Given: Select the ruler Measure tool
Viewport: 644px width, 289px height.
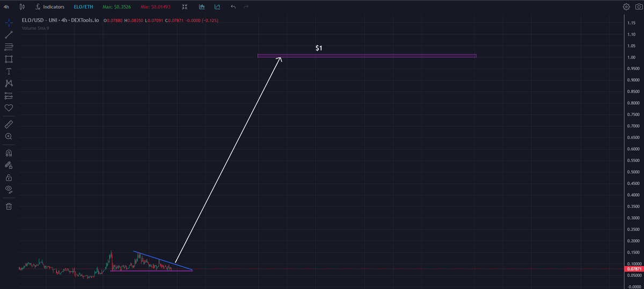Looking at the screenshot, I should (9, 124).
